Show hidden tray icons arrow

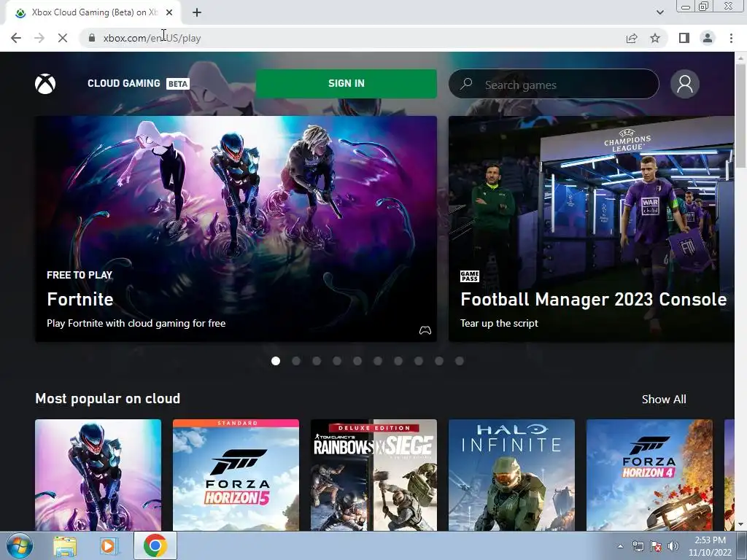click(x=620, y=546)
